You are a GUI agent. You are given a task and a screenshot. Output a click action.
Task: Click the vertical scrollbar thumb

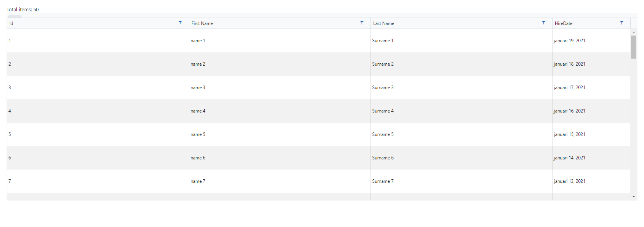pyautogui.click(x=633, y=47)
